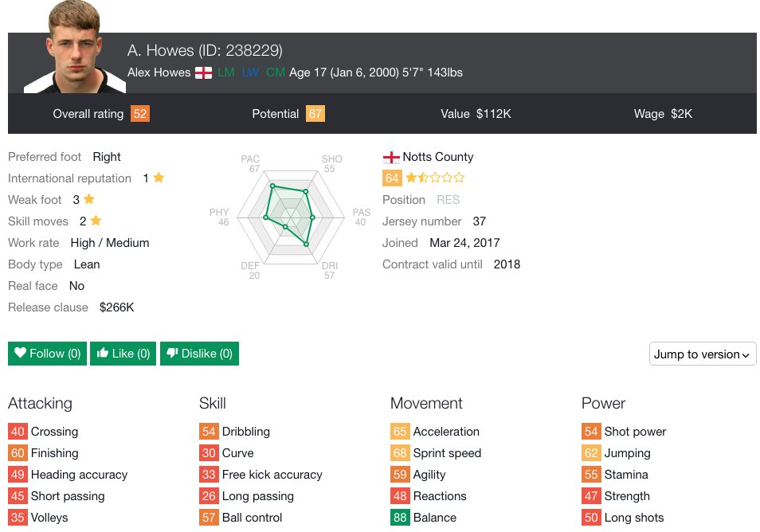Image resolution: width=760 pixels, height=532 pixels.
Task: Click the Overall rating 52 badge
Action: [140, 114]
